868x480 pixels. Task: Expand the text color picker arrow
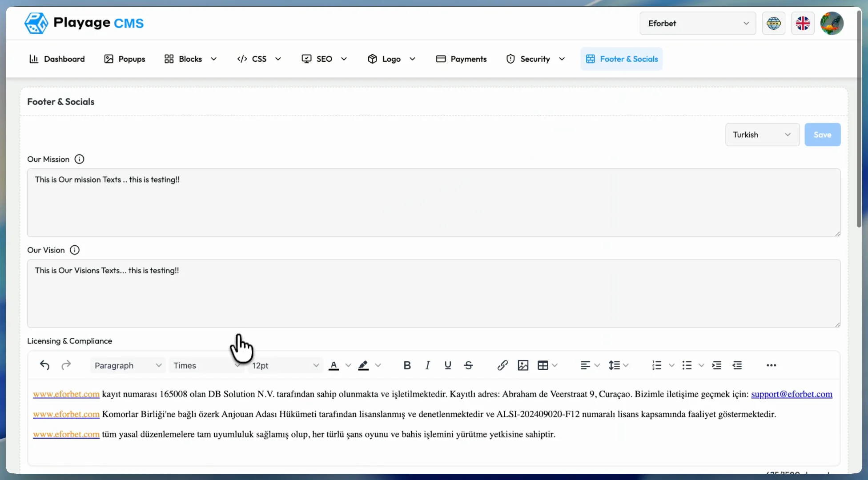coord(348,365)
